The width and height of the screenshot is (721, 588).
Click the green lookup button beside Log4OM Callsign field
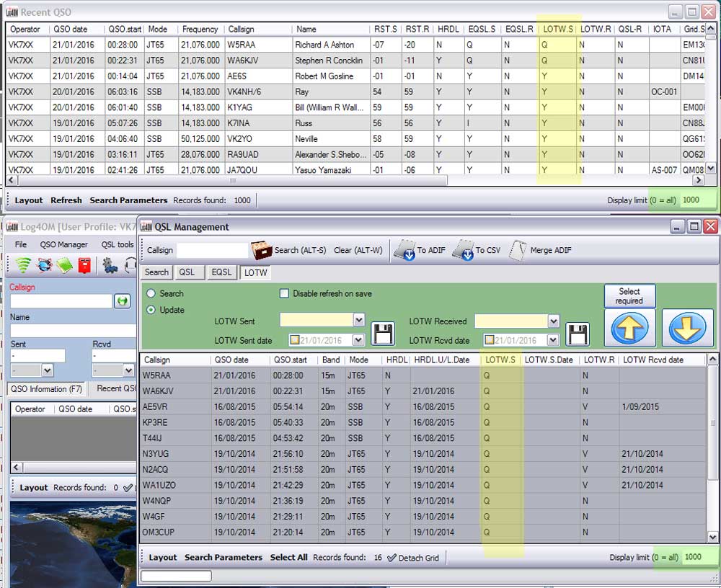tap(123, 301)
